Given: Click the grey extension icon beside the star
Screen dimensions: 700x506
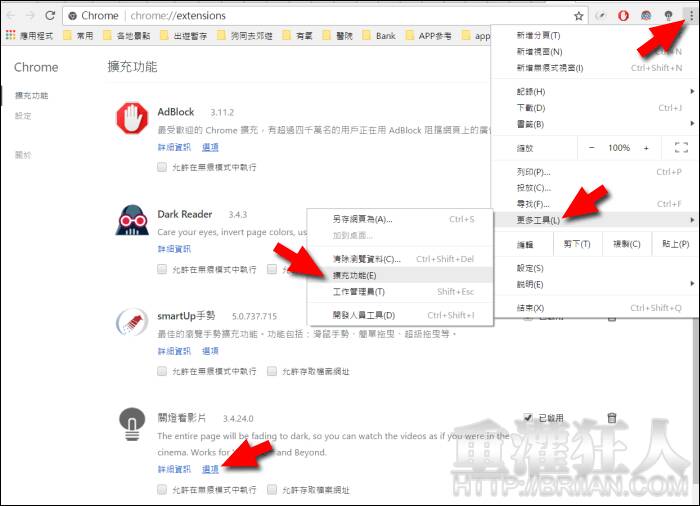Looking at the screenshot, I should 601,16.
